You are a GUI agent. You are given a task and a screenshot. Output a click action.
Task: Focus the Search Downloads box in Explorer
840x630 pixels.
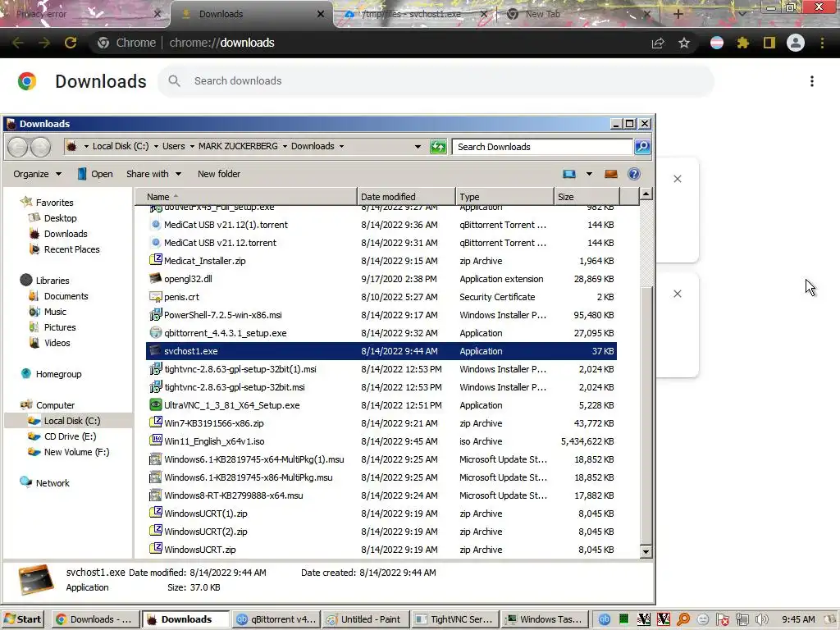pos(542,147)
